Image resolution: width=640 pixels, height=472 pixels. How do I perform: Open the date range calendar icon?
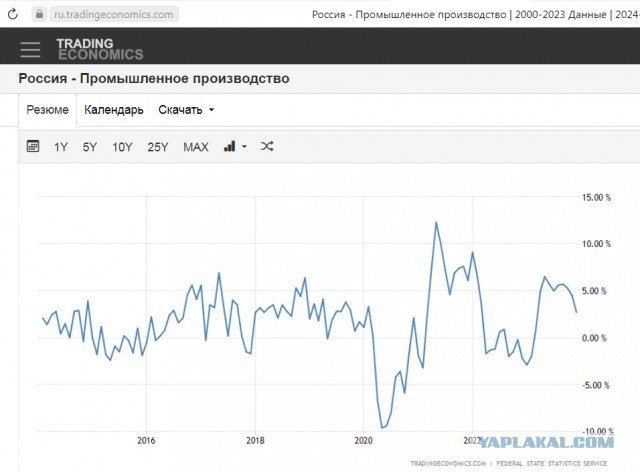coord(33,146)
